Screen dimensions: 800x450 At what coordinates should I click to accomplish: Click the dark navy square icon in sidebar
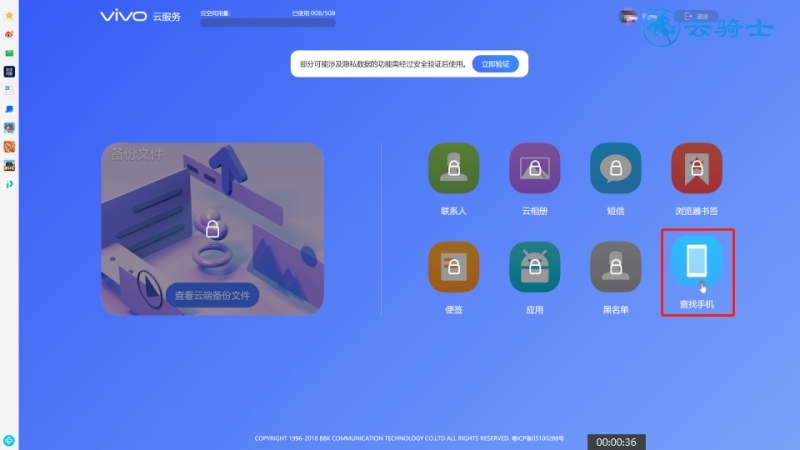point(9,71)
